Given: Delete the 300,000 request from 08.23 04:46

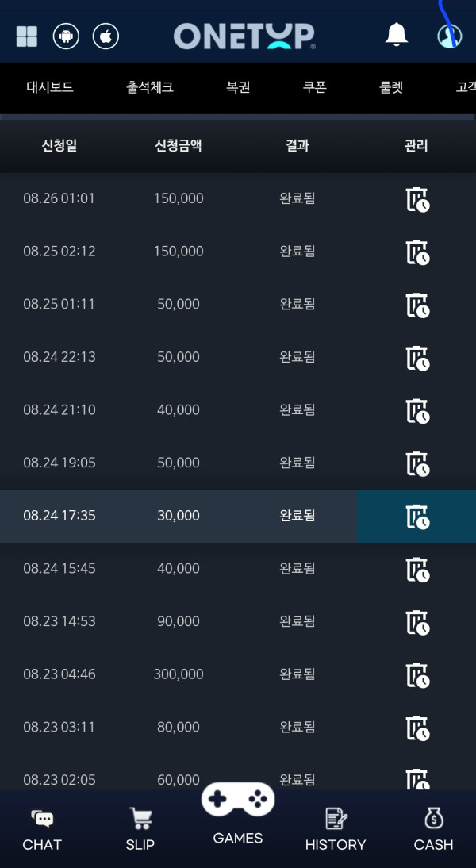Looking at the screenshot, I should coord(417,675).
